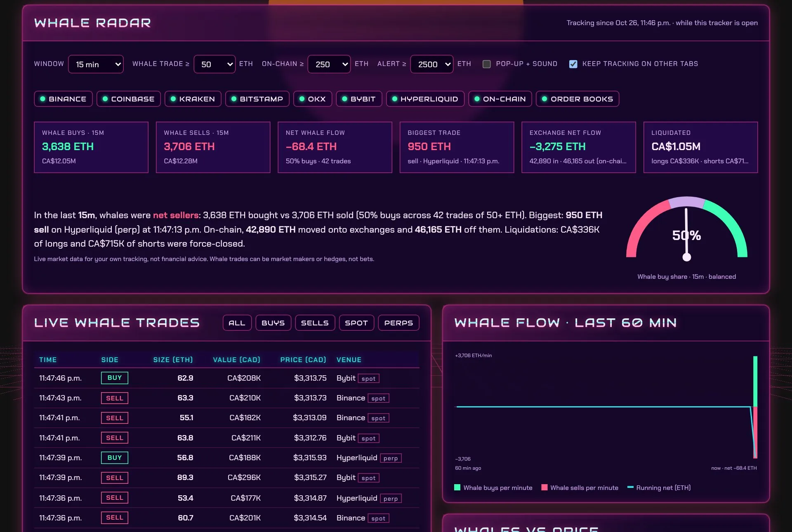Toggle the Order Books source chip
The image size is (792, 532).
577,99
